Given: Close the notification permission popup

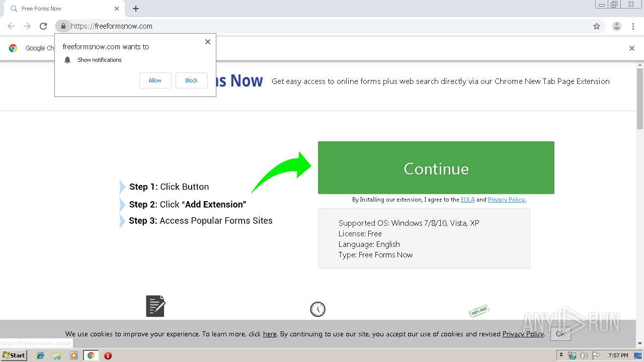Looking at the screenshot, I should (x=208, y=42).
